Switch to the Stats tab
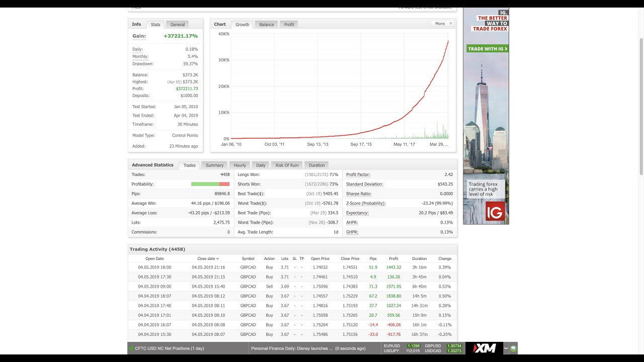The height and width of the screenshot is (362, 644). (x=155, y=25)
